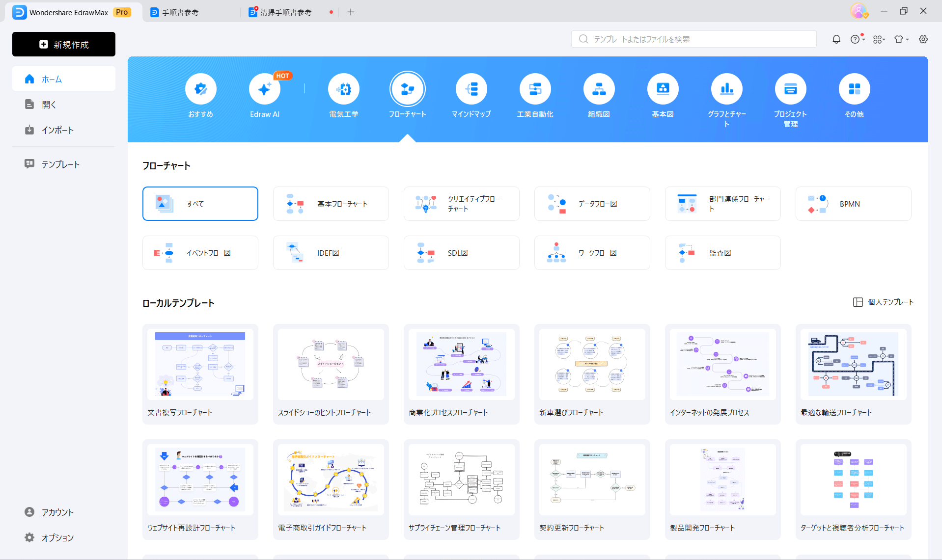This screenshot has height=560, width=942.
Task: Open the 商業化プロセスフローチャート template
Action: click(x=462, y=374)
